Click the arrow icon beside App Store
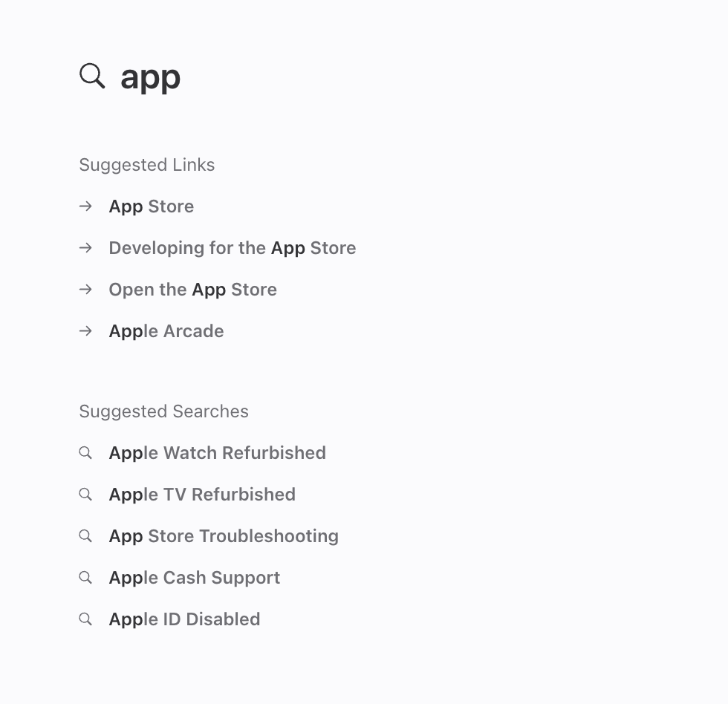728x704 pixels. (x=86, y=206)
